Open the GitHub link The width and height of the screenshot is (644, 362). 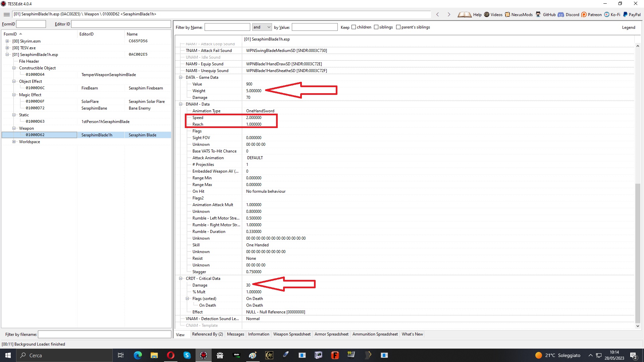(x=545, y=14)
